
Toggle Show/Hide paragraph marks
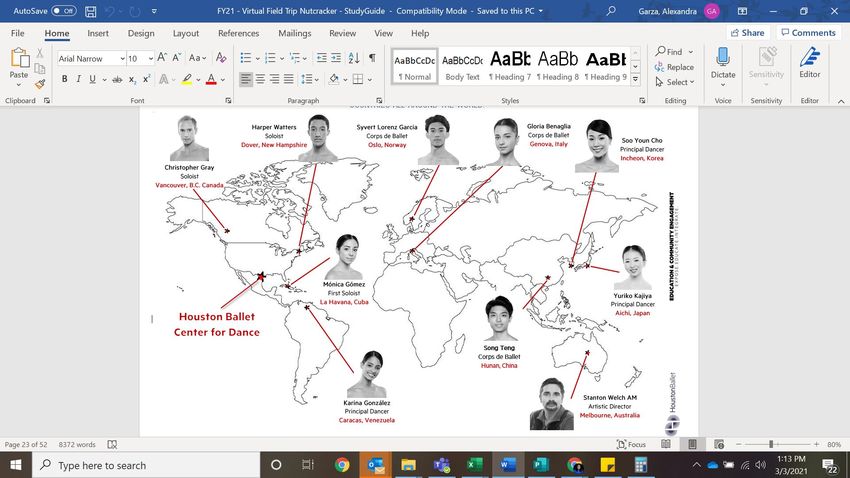click(x=372, y=57)
